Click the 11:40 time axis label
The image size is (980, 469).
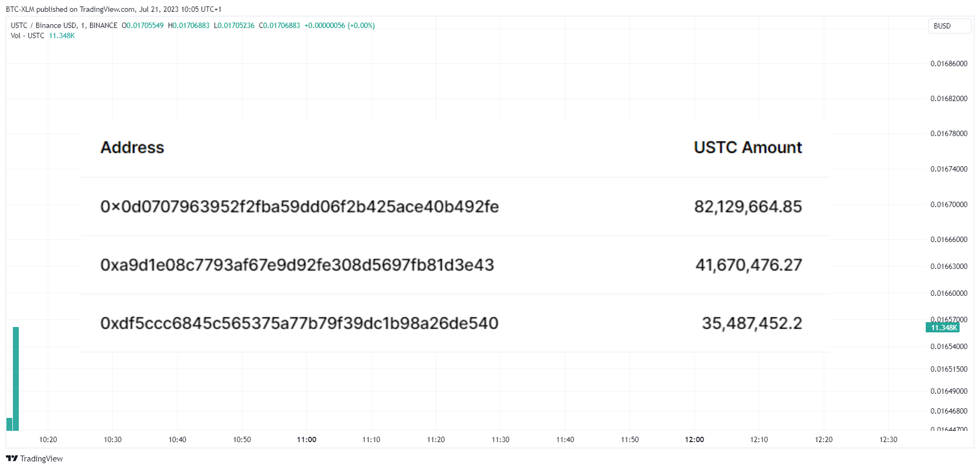(565, 439)
